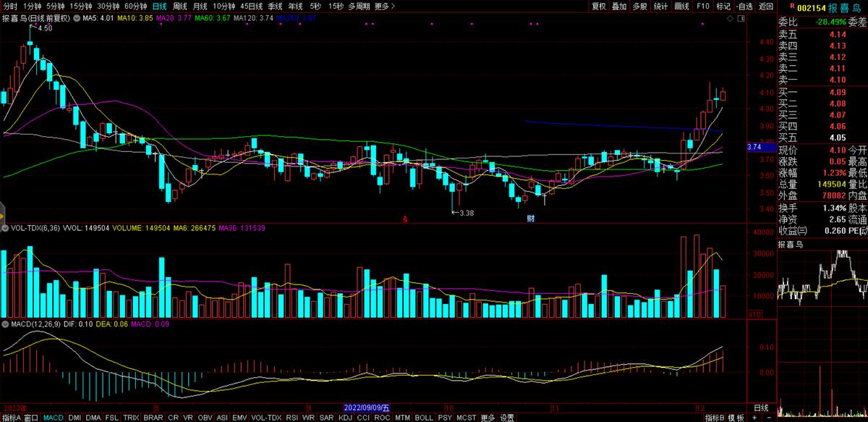Toggle 复权 price adjustment

point(599,6)
